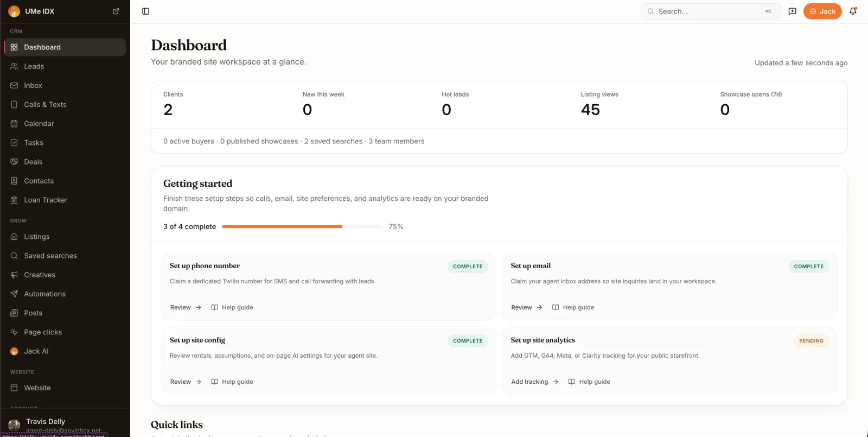
Task: Open Calls & Texts section
Action: click(65, 104)
